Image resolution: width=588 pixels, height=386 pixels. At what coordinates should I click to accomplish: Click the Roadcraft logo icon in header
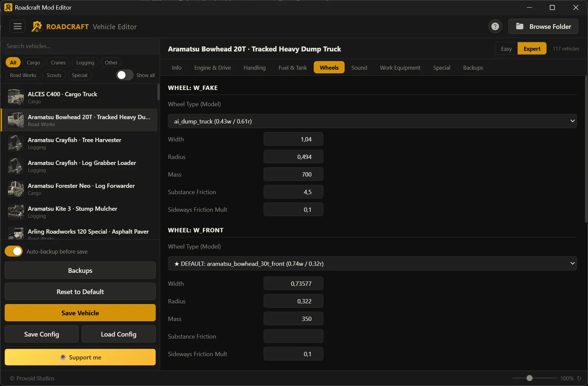tap(37, 27)
